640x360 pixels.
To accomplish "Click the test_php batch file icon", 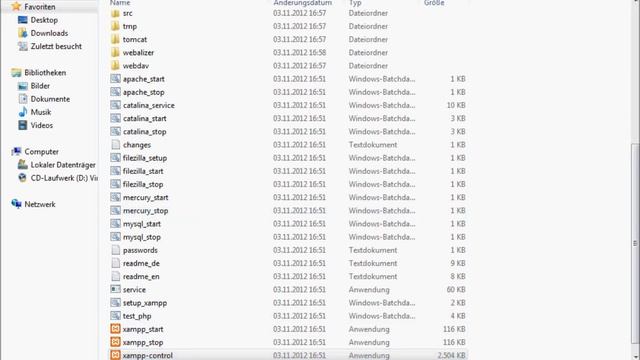I will click(116, 316).
